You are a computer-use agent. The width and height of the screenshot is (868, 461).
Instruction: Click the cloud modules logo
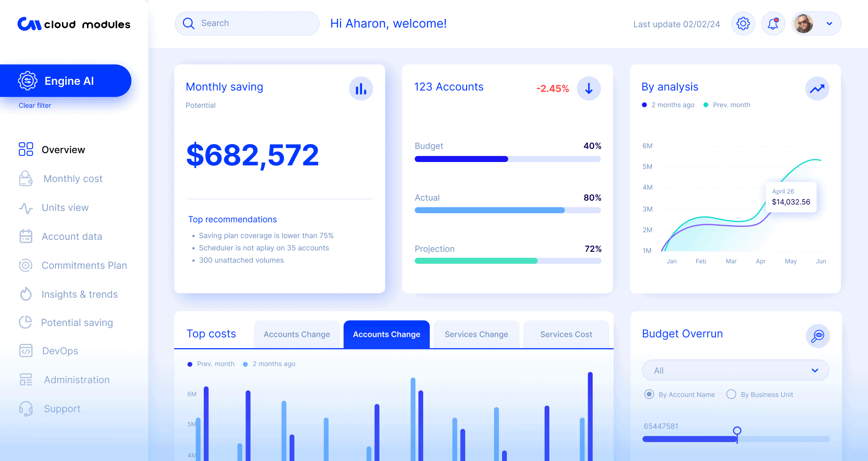(74, 24)
